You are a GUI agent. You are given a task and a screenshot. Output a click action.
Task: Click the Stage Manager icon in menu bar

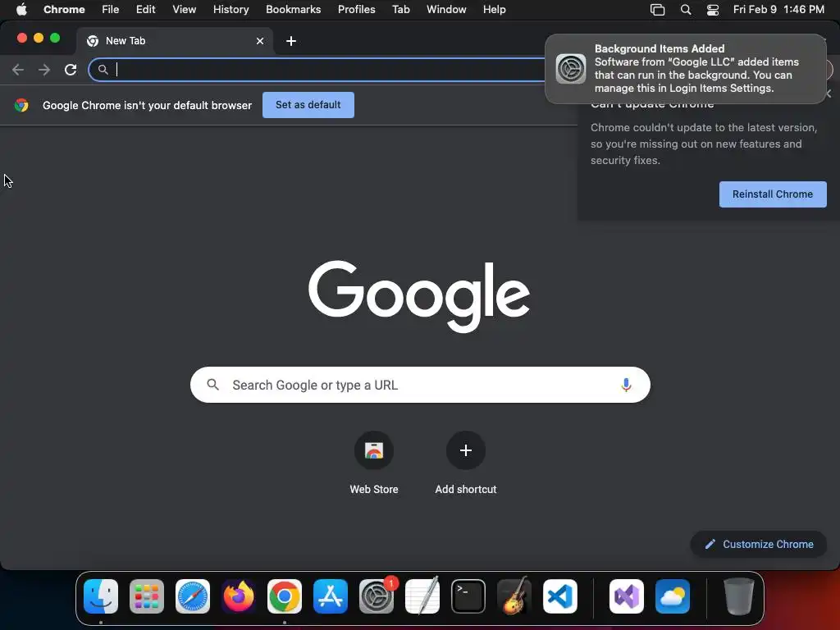click(x=657, y=10)
